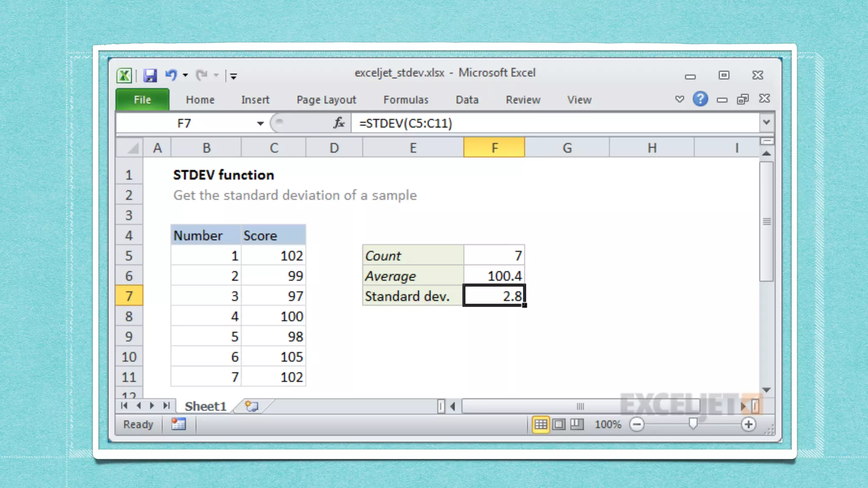Image resolution: width=868 pixels, height=488 pixels.
Task: Open Customize Quick Access Toolbar dropdown
Action: (x=234, y=76)
